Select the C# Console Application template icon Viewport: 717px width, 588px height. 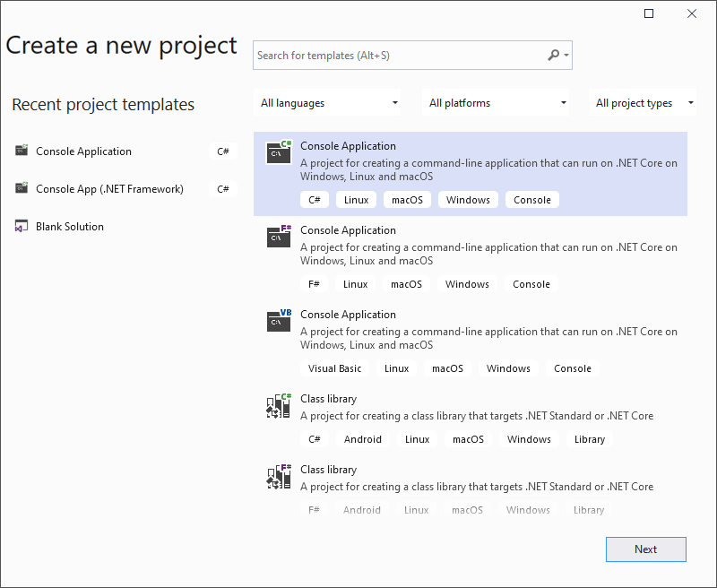click(x=279, y=152)
